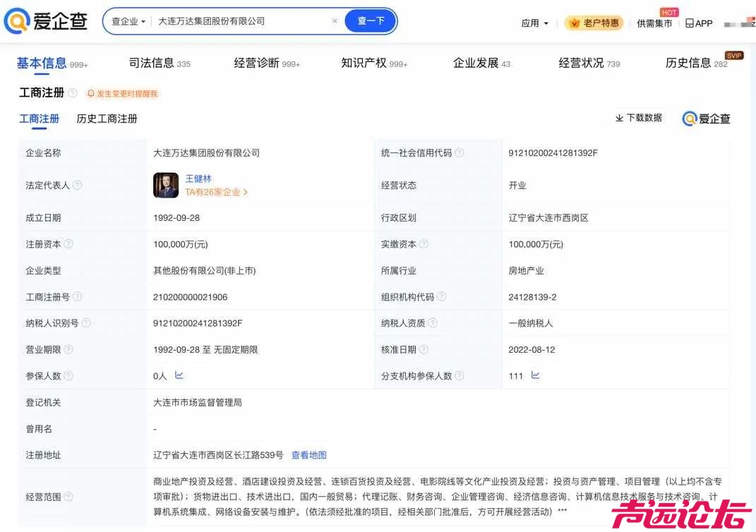Select address 辽宁省大连市西岗区长江路539号
756x532 pixels.
point(218,455)
